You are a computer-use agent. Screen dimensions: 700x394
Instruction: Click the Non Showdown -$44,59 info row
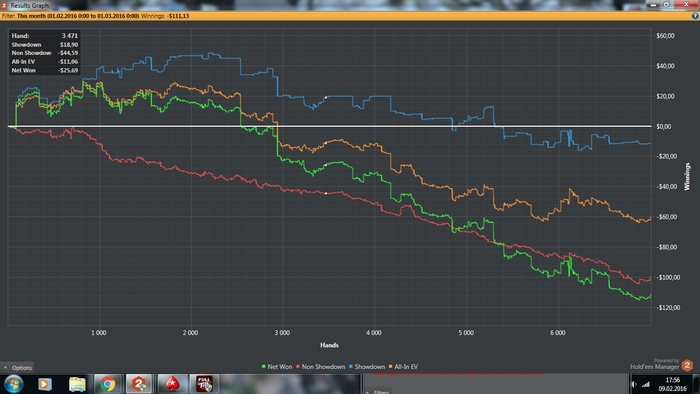45,53
